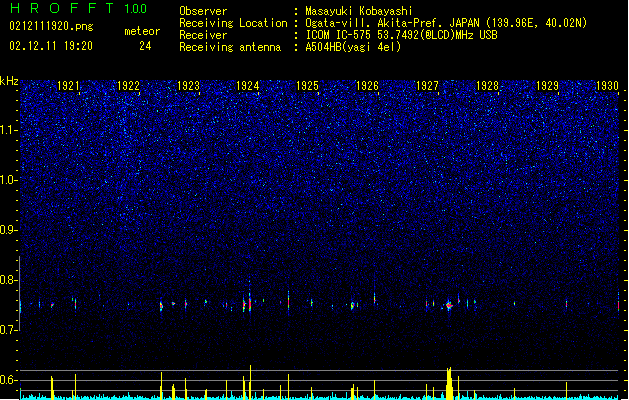Click the 'Receiving antenna' field label
The height and width of the screenshot is (400, 629).
(230, 47)
